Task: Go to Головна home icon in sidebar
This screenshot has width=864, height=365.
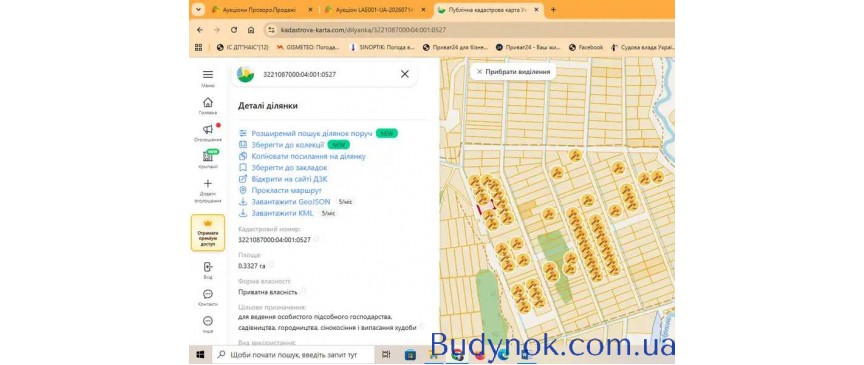Action: coord(208,103)
